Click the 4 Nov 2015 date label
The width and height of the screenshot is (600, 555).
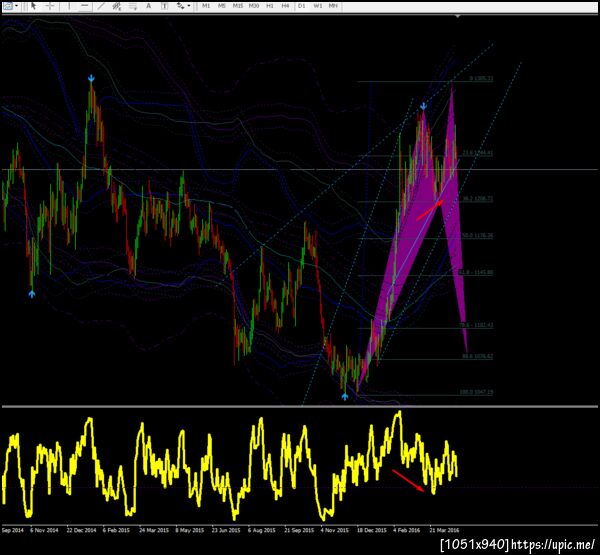[x=334, y=530]
